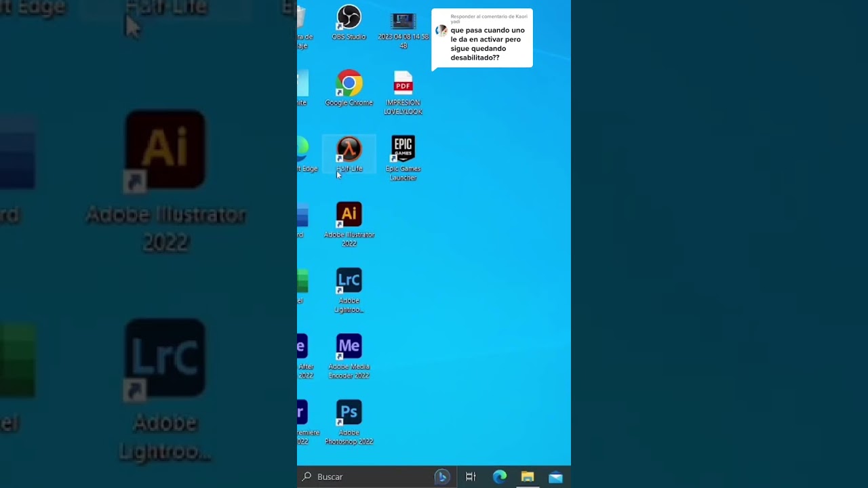
Task: Click the comment bubble reply to Kaori yadi
Action: coord(482,39)
